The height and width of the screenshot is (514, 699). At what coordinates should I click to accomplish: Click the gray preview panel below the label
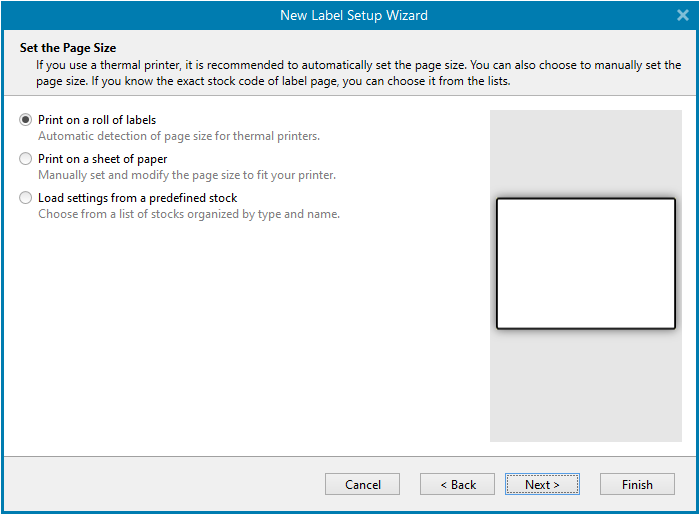pyautogui.click(x=586, y=385)
